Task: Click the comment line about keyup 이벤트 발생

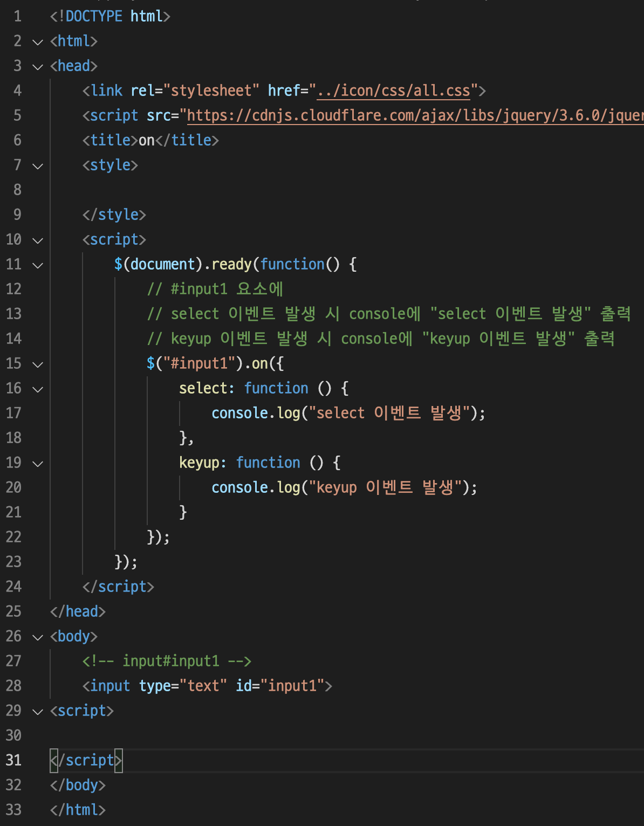Action: [x=381, y=339]
